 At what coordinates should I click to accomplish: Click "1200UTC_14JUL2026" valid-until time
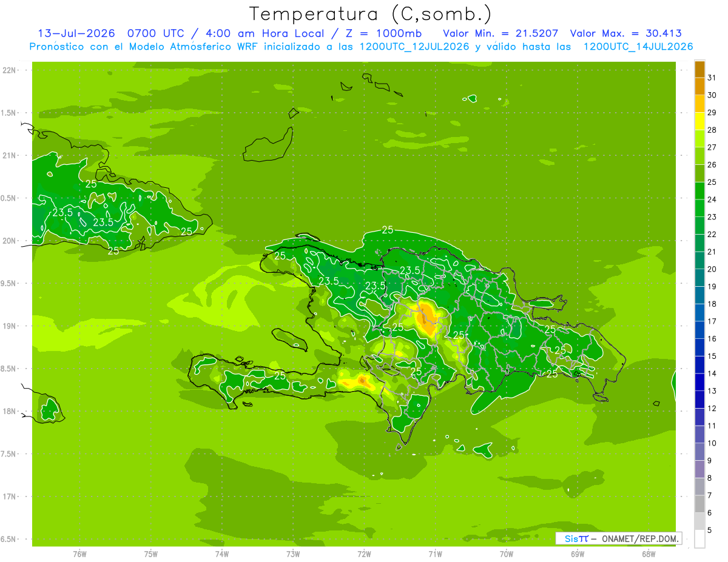(638, 47)
